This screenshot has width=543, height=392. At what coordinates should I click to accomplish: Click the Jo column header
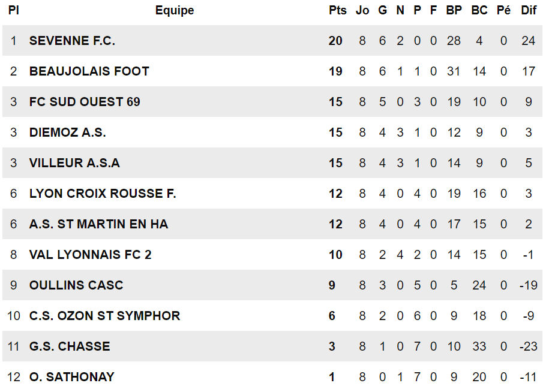(362, 10)
